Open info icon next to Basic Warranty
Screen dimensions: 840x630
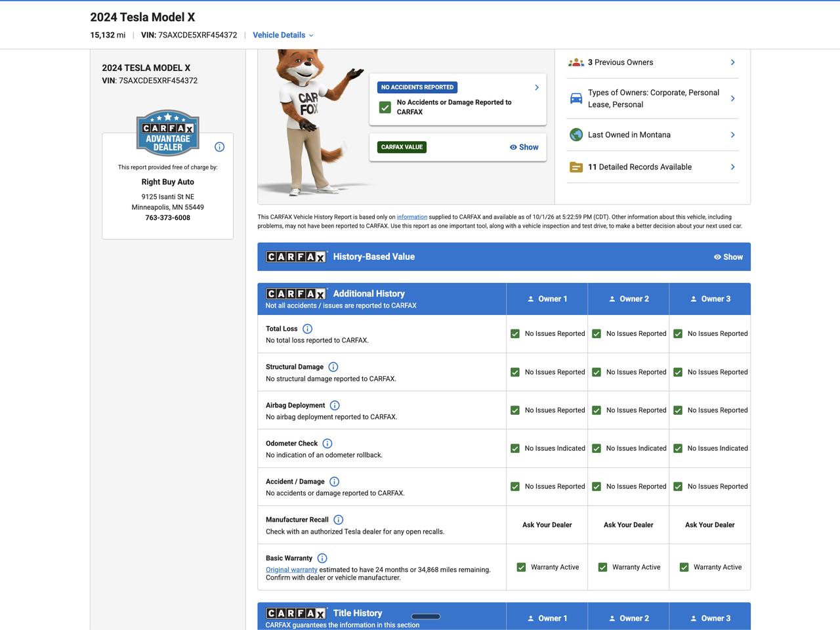pos(322,558)
